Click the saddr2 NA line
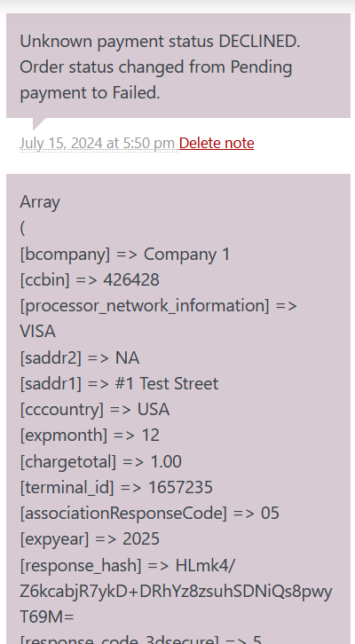The height and width of the screenshot is (644, 355). tap(80, 357)
